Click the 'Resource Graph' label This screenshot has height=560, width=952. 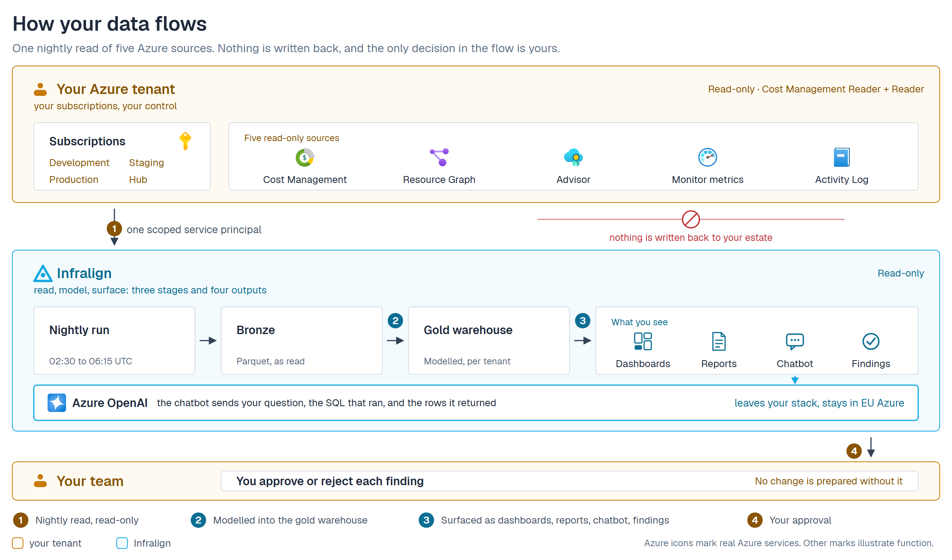pos(439,180)
